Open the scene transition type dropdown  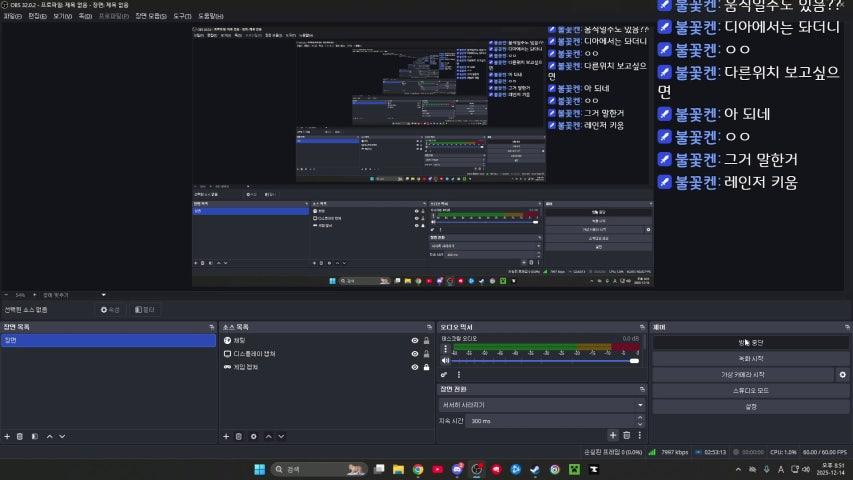(542, 405)
